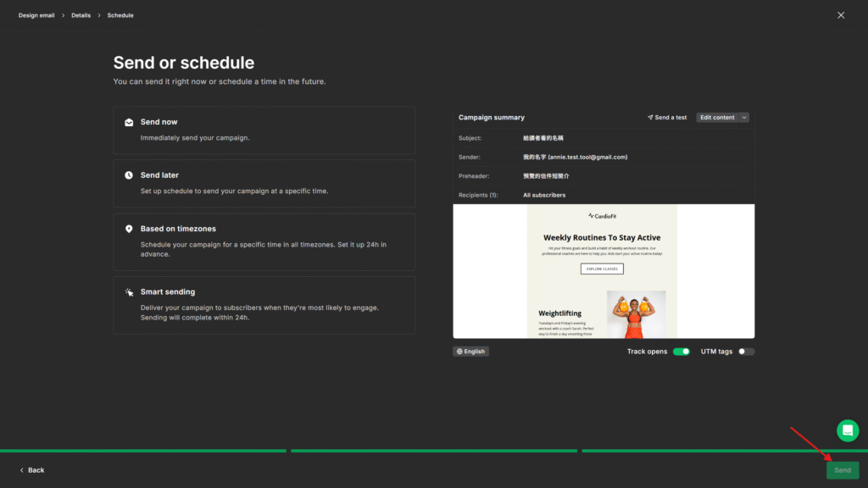868x488 pixels.
Task: Click the Edit content button
Action: [717, 118]
